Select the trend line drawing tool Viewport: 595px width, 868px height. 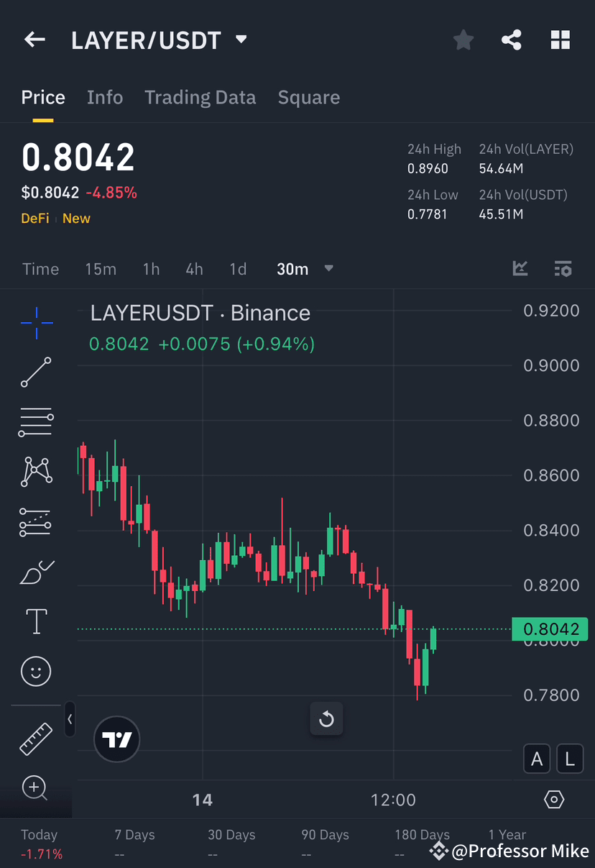click(x=35, y=373)
